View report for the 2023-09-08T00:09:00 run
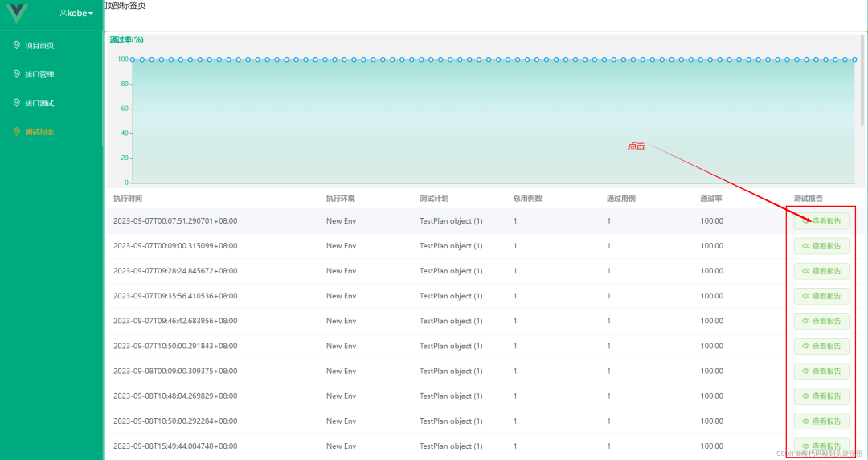This screenshot has width=868, height=460. pyautogui.click(x=821, y=372)
